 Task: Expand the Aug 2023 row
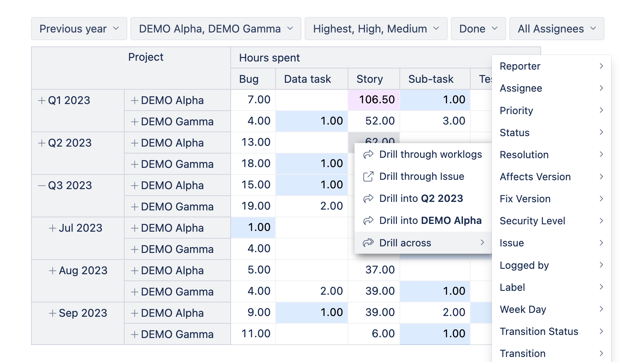[x=53, y=271]
